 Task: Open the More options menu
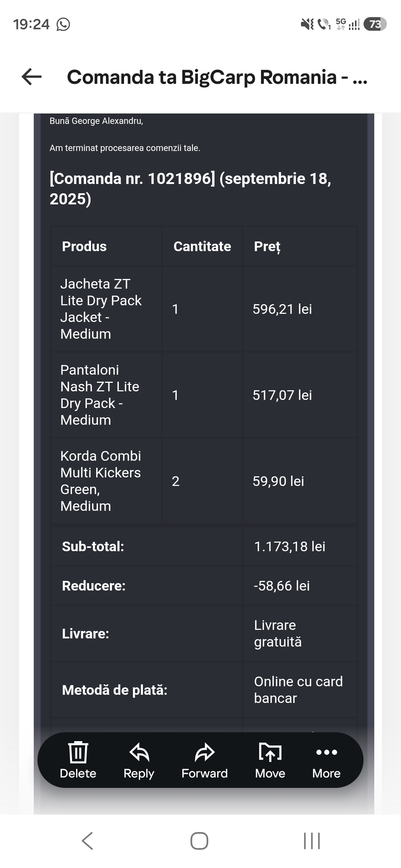326,760
